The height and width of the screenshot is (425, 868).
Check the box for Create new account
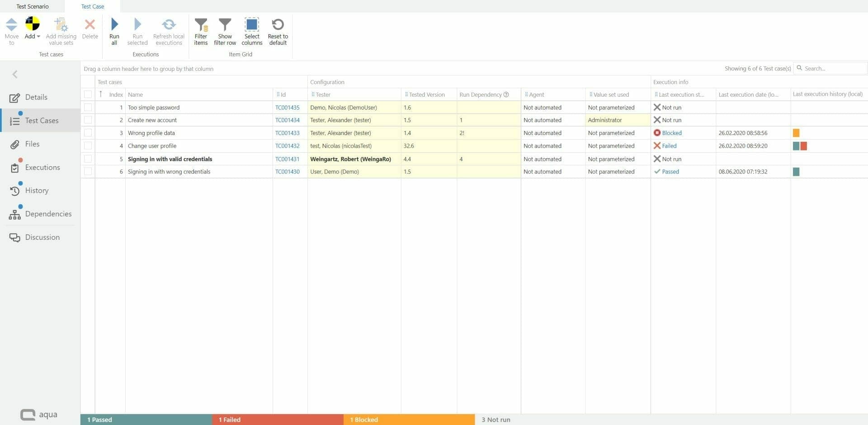click(x=88, y=120)
